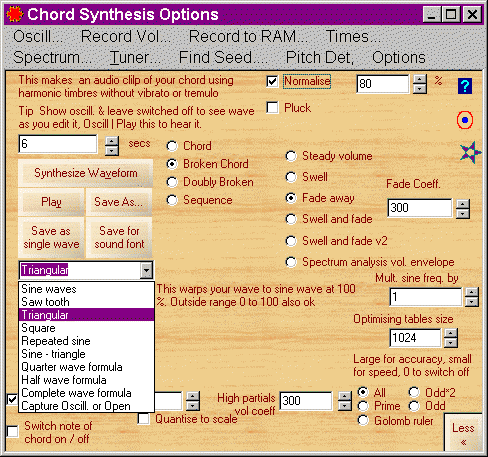Screen dimensions: 488x457
Task: Click the blue question mark help icon
Action: (465, 86)
